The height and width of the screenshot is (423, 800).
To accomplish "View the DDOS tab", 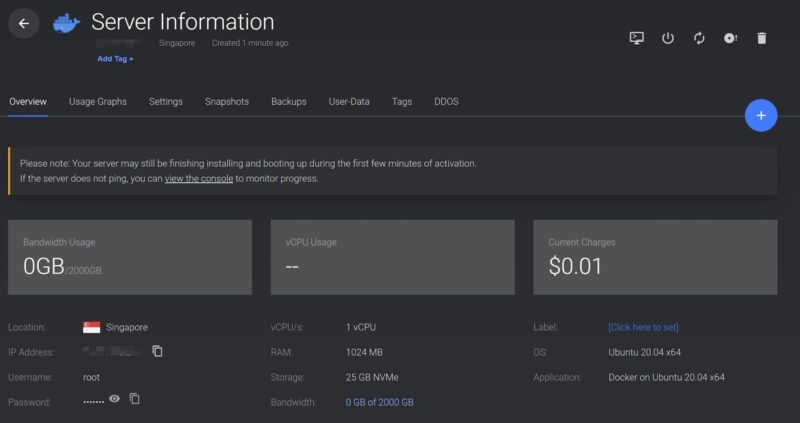I will tap(446, 101).
